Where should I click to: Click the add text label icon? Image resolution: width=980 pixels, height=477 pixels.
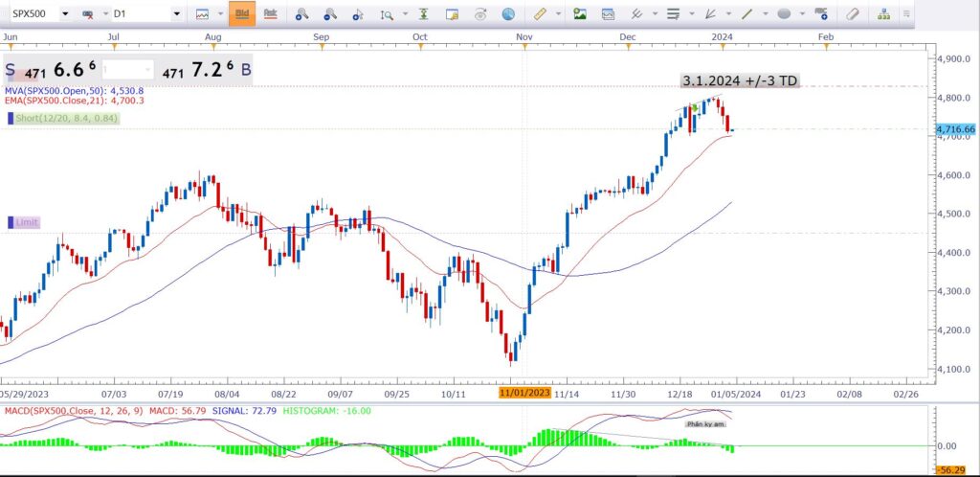(821, 13)
